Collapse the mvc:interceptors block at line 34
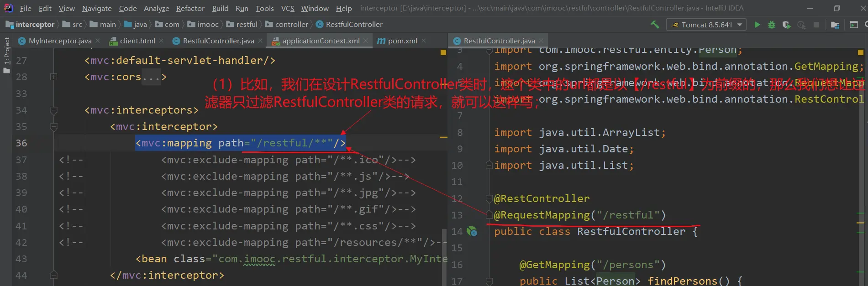The image size is (868, 286). tap(53, 110)
